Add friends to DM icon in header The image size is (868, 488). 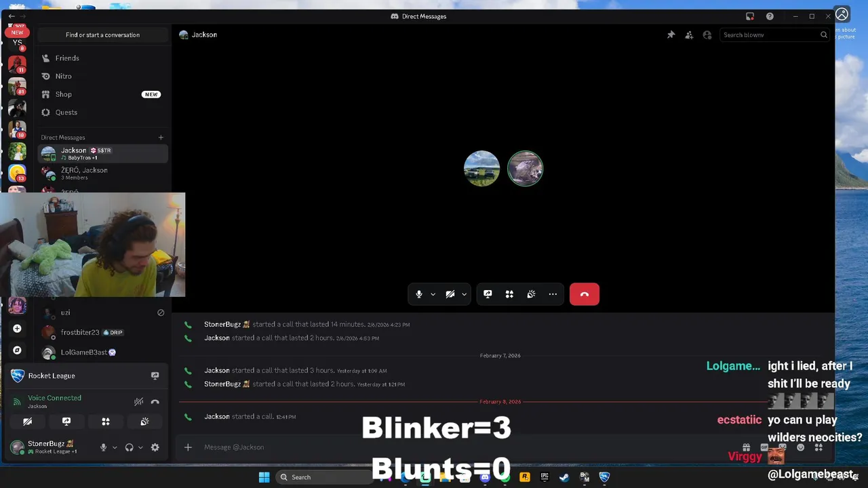(689, 35)
